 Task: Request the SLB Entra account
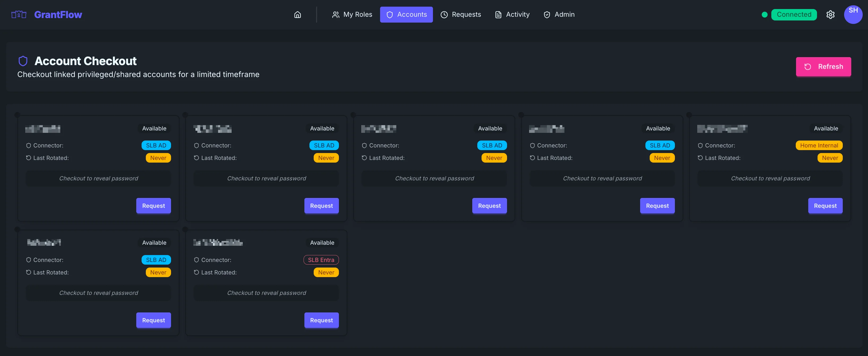click(321, 320)
